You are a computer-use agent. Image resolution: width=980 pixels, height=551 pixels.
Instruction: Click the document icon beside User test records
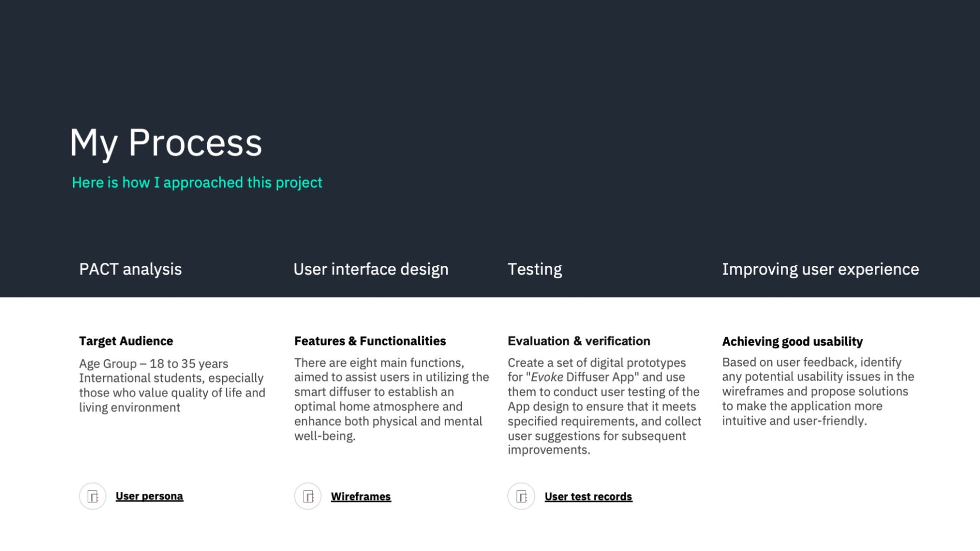pyautogui.click(x=521, y=496)
